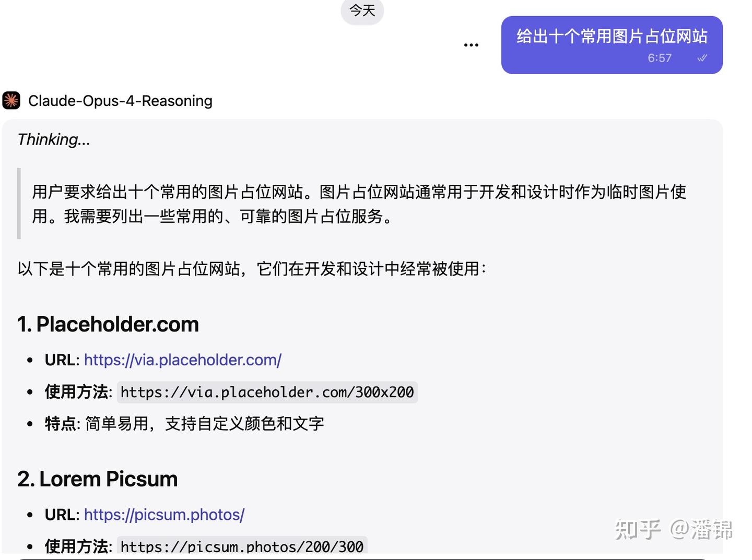The image size is (752, 560).
Task: Click the model name label Claude-Opus-4-Reasoning
Action: tap(120, 100)
